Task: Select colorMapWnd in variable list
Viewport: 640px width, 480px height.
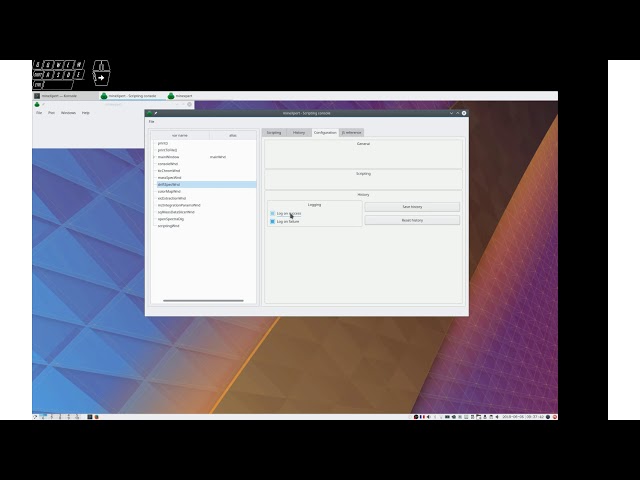Action: [x=168, y=191]
